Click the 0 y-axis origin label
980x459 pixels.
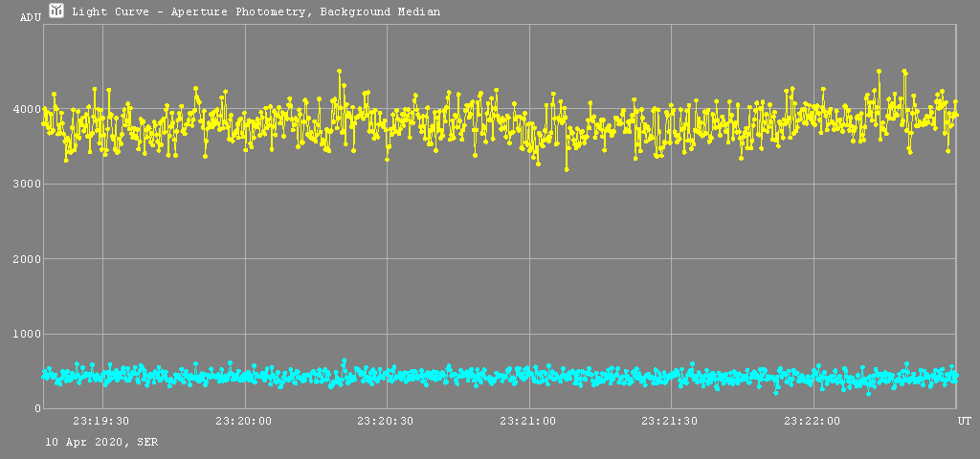(x=35, y=408)
